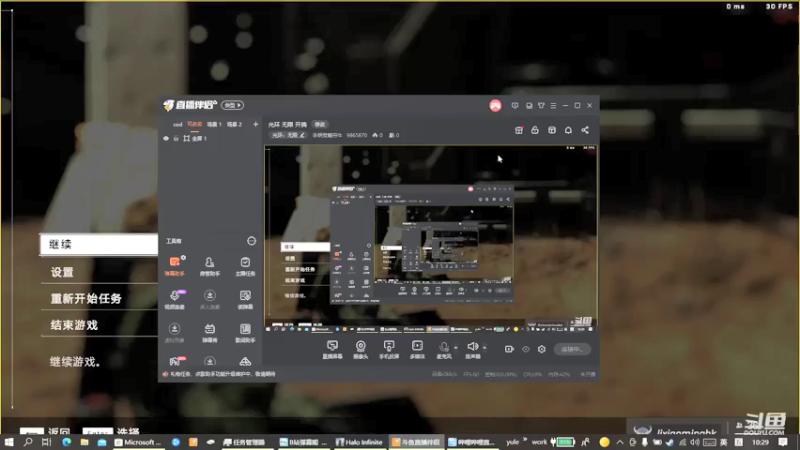Open the Halo Infinite taskbar item

pos(359,442)
